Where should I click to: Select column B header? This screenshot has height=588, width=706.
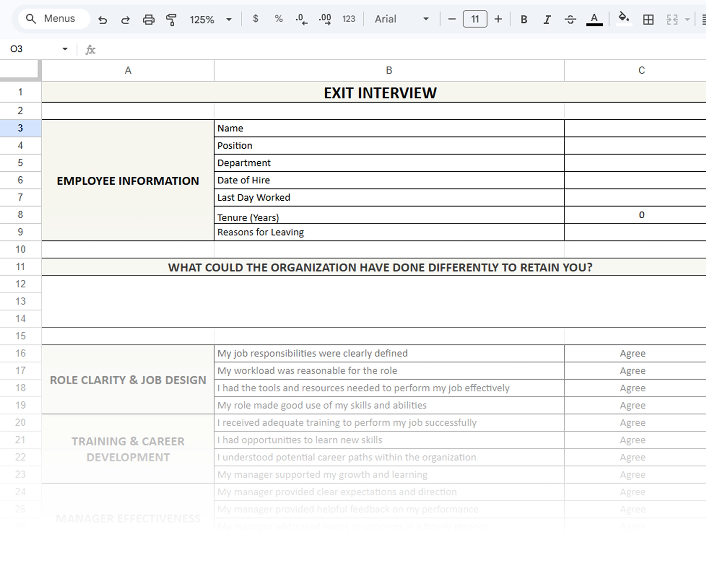click(389, 70)
